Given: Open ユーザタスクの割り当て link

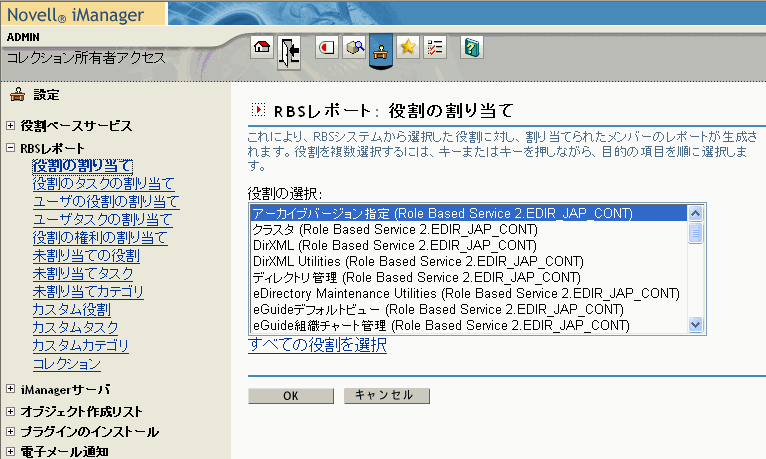Looking at the screenshot, I should click(x=103, y=220).
